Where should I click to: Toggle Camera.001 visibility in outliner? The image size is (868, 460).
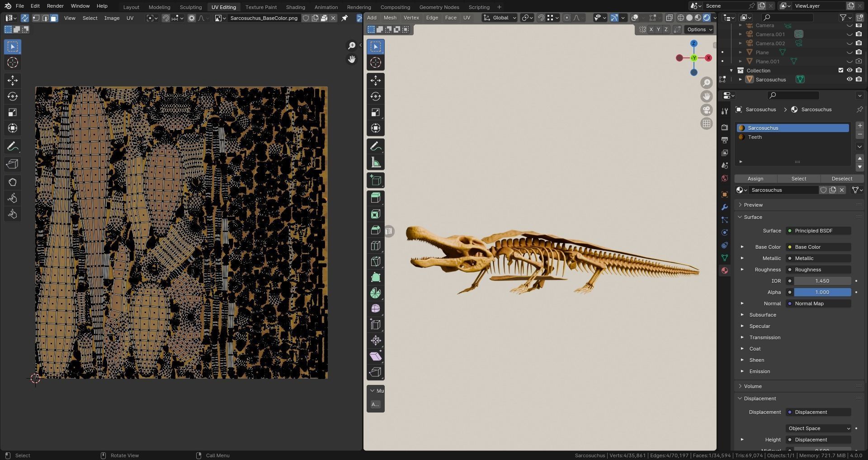point(849,34)
